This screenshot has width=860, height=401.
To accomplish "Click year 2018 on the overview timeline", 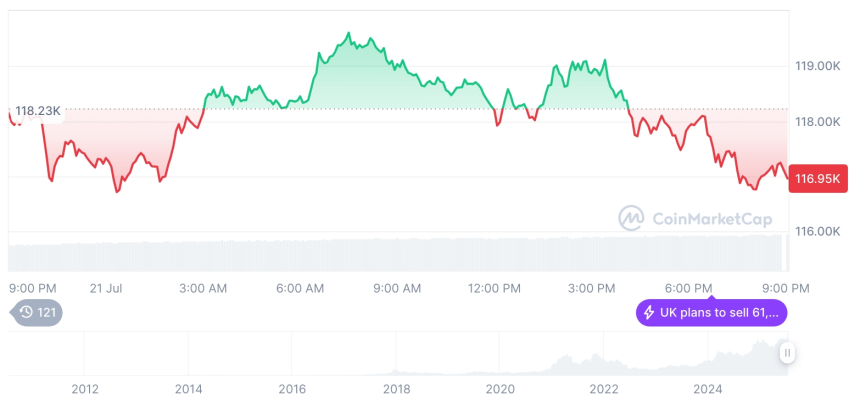I will (x=396, y=388).
